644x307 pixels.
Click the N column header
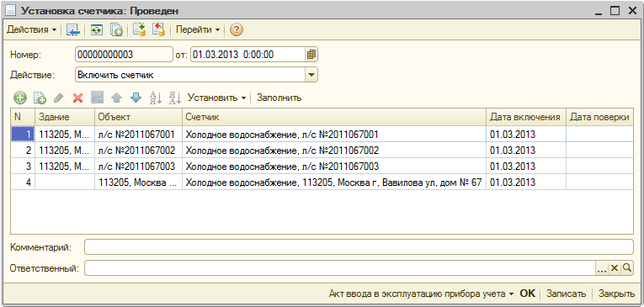coord(23,117)
